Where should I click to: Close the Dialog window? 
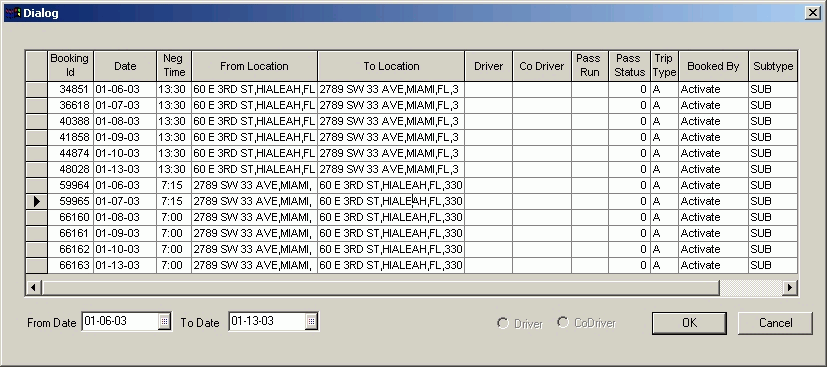click(813, 13)
